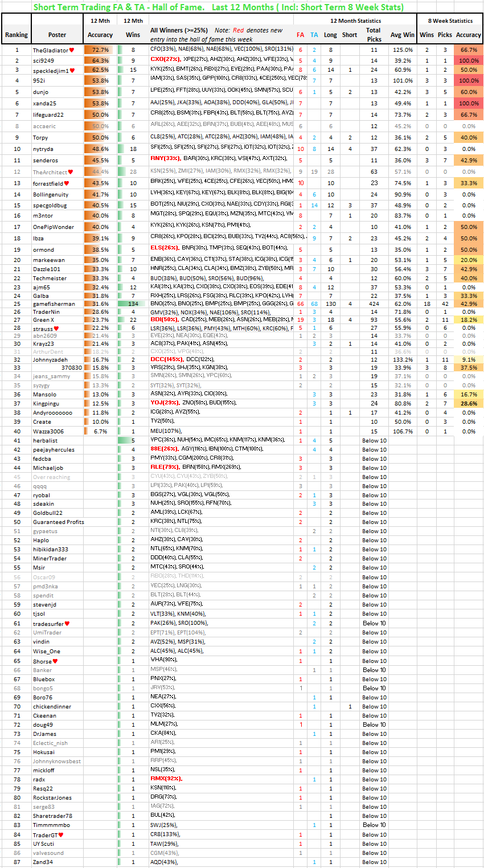Click poster name Bollingenuity
This screenshot has height=868, width=484.
[x=51, y=194]
